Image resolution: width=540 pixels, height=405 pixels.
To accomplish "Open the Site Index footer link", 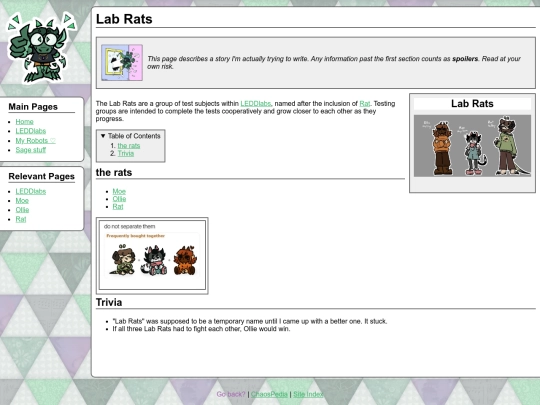I will pos(308,394).
